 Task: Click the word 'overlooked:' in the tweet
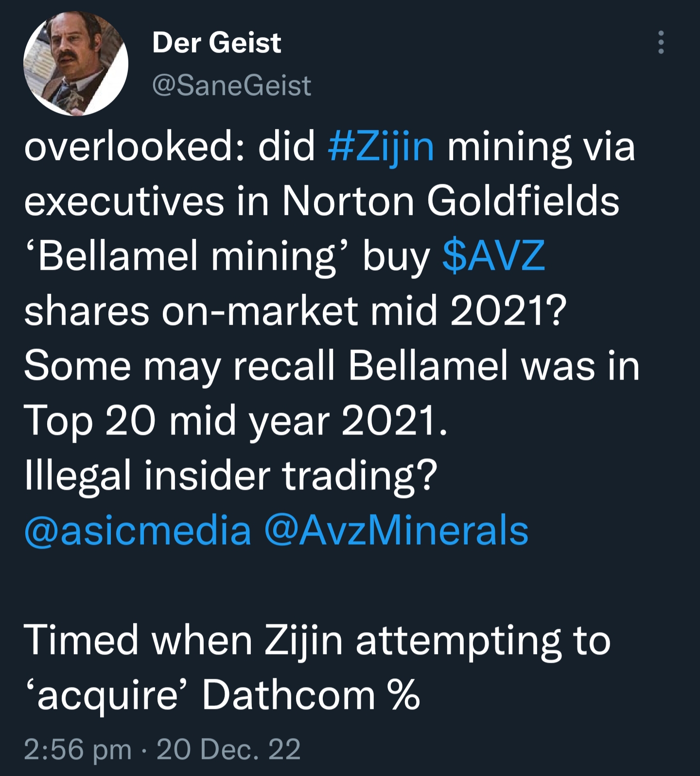[x=128, y=147]
